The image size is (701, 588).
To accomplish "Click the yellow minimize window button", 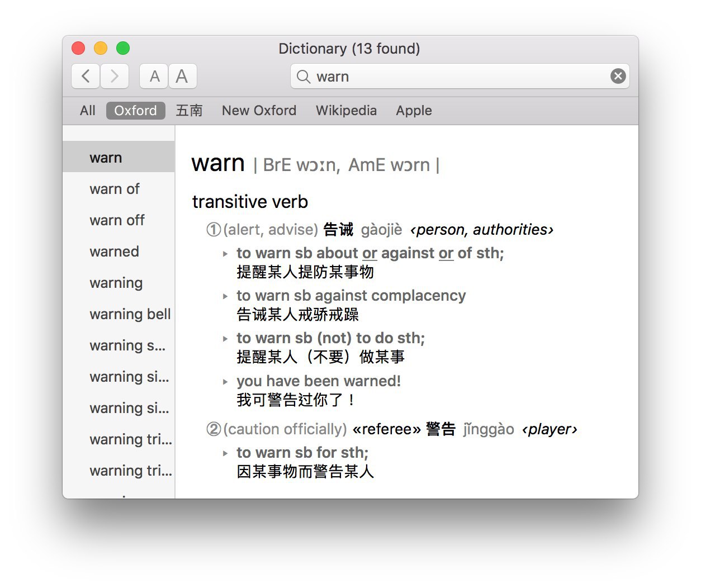I will tap(101, 49).
